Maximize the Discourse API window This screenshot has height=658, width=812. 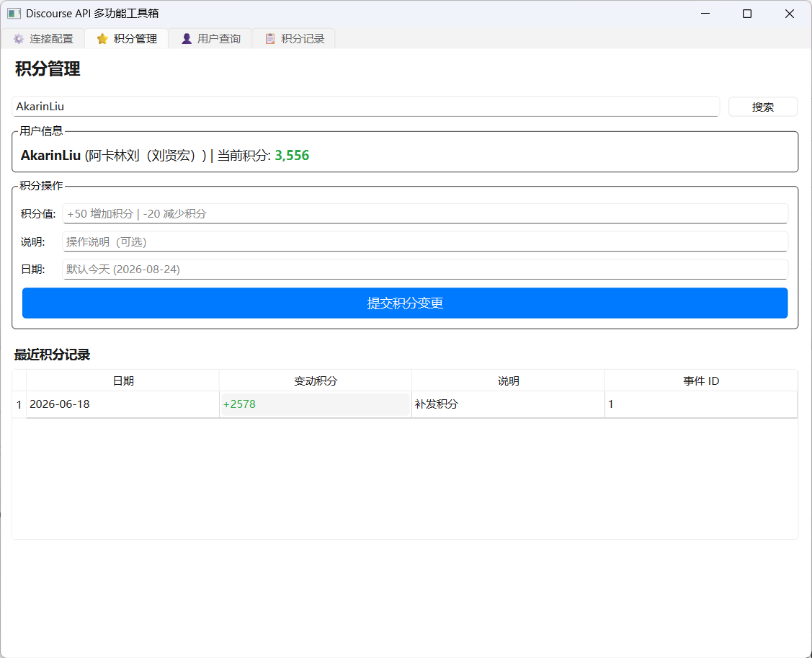point(746,14)
